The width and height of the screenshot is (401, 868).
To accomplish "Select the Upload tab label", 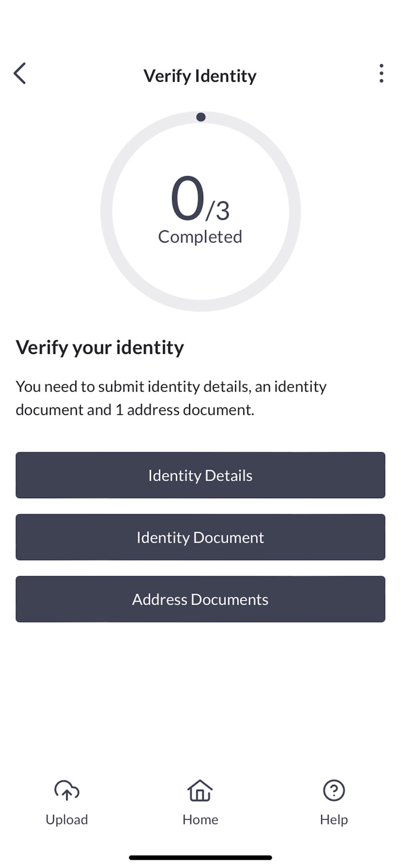I will tap(67, 819).
